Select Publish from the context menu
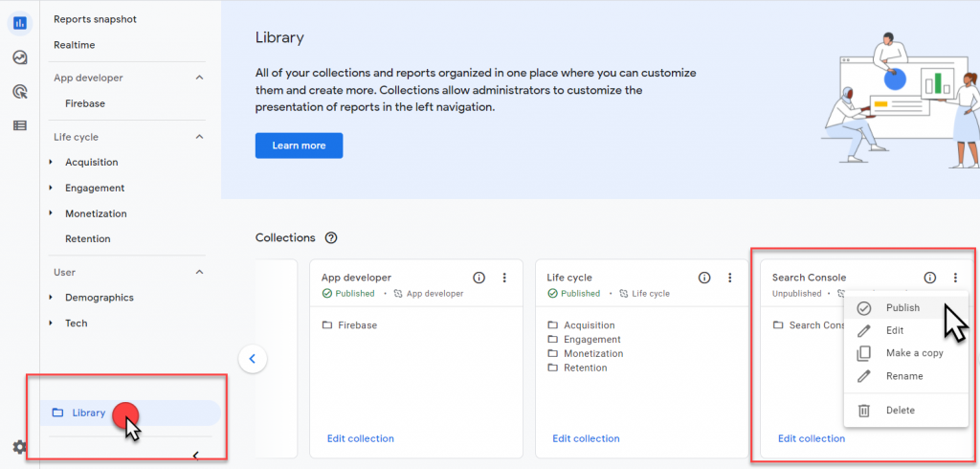This screenshot has width=980, height=469. tap(902, 308)
